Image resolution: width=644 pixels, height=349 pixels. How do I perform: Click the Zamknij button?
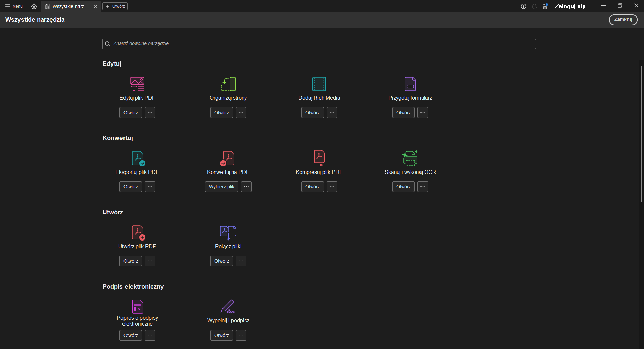click(x=623, y=20)
